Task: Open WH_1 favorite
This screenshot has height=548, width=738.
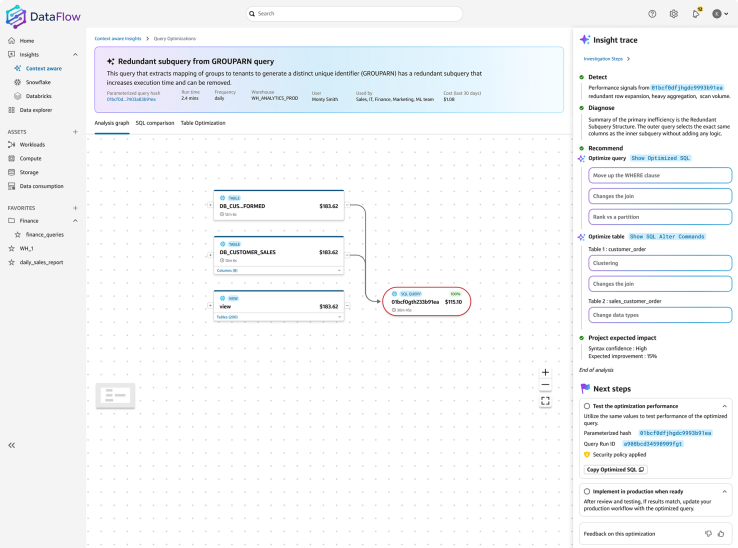Action: tap(26, 249)
